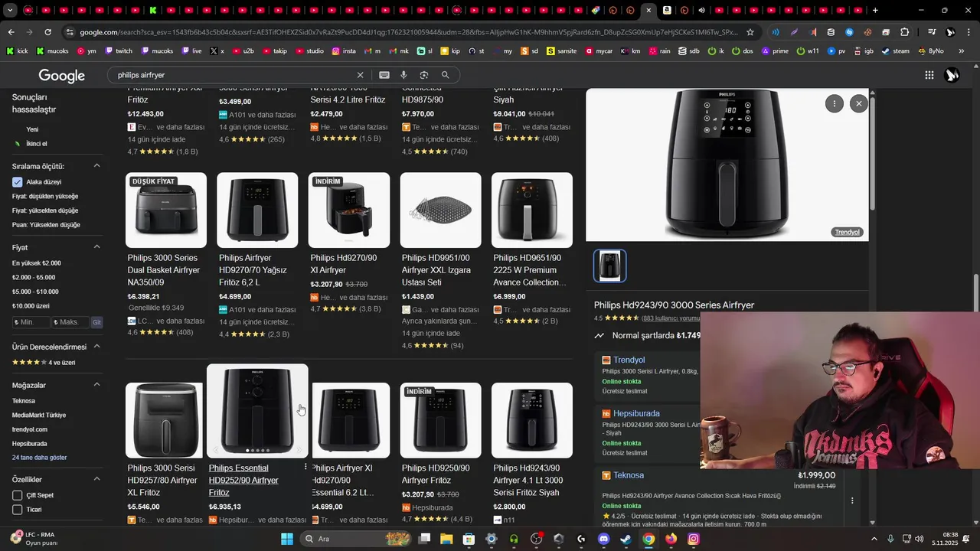Submit search with the magnifier icon

[445, 75]
